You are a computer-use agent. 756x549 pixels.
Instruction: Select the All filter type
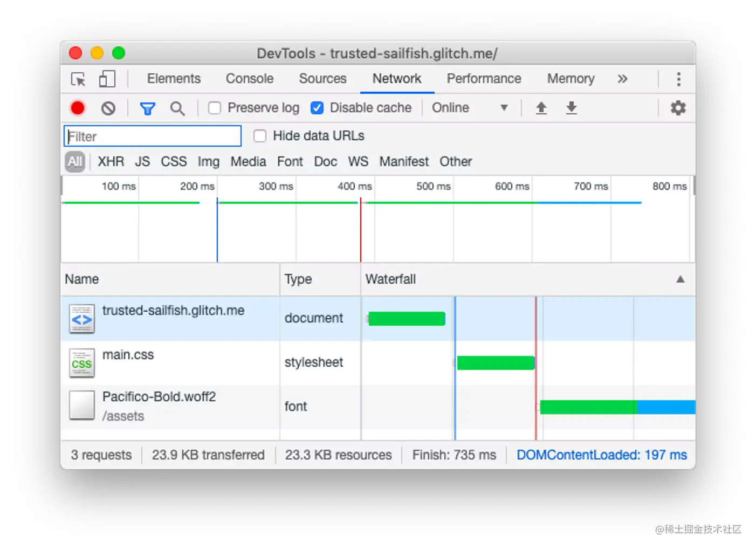point(75,161)
